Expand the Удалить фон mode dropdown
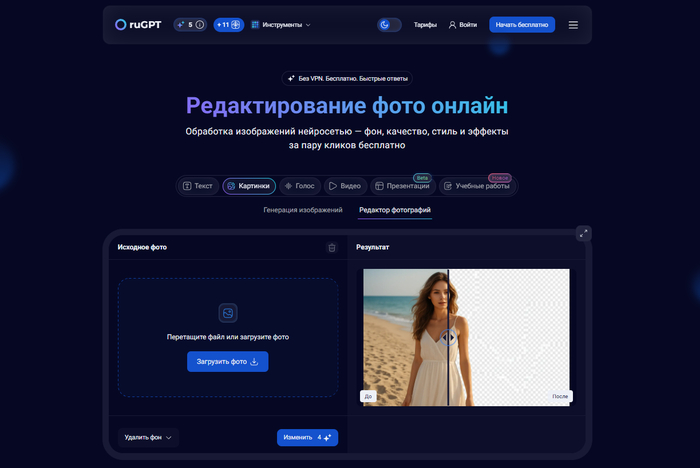 point(148,437)
